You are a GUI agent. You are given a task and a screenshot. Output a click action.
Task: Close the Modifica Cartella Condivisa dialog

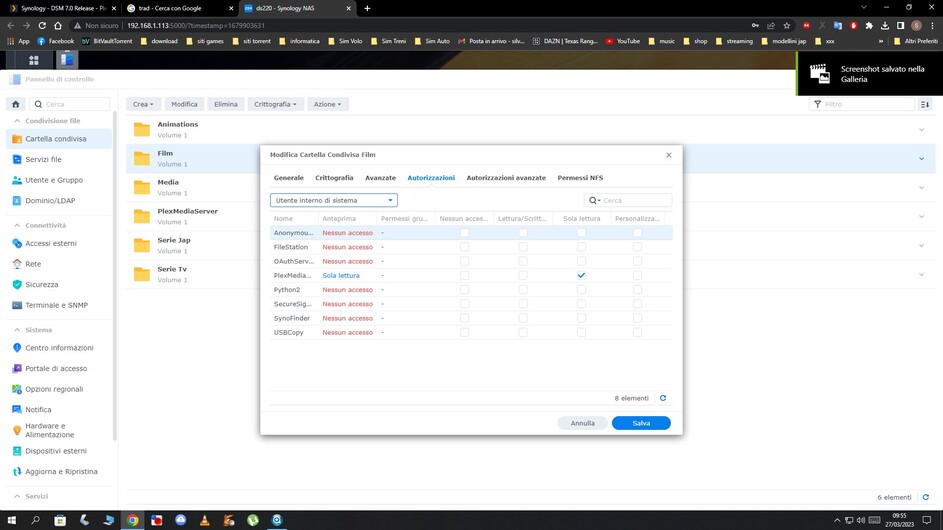pos(669,155)
